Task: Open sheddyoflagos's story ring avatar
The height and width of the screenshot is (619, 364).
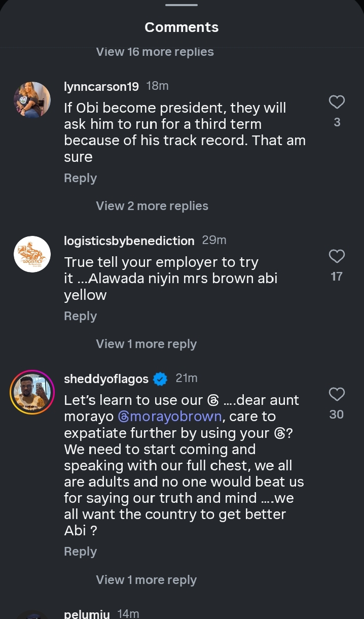Action: [x=32, y=392]
